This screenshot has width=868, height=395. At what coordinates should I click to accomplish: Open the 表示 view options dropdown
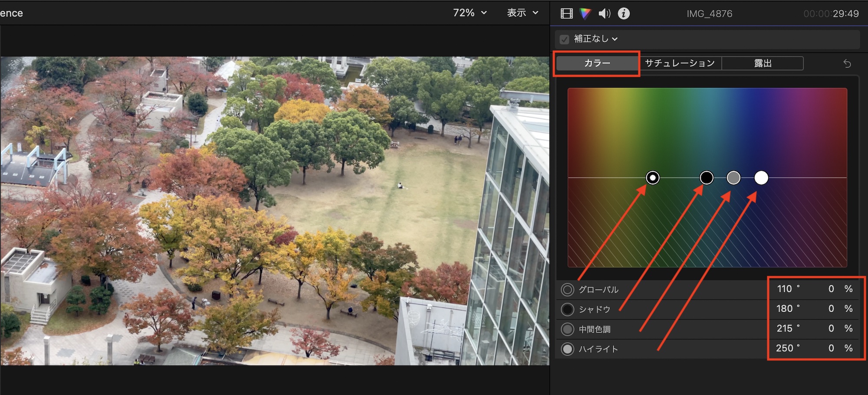(523, 13)
